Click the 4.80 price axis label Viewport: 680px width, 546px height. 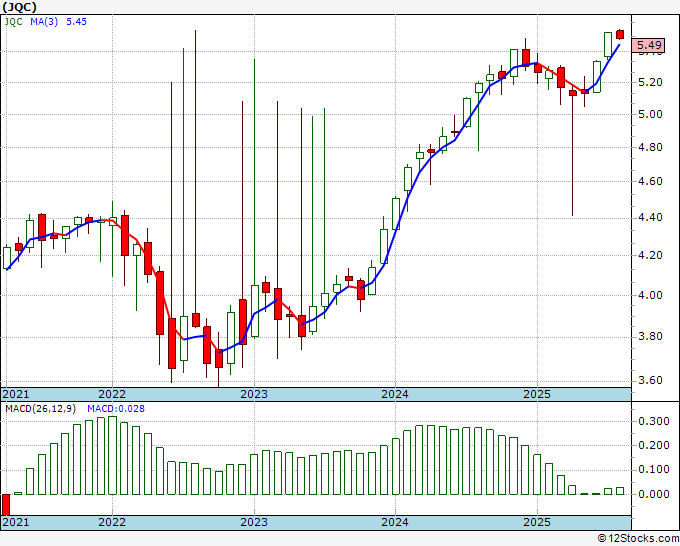coord(650,147)
